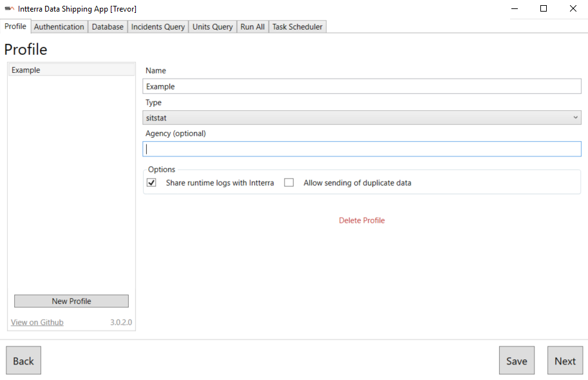Viewport: 588px width, 380px height.
Task: Click the Back button
Action: (x=23, y=361)
